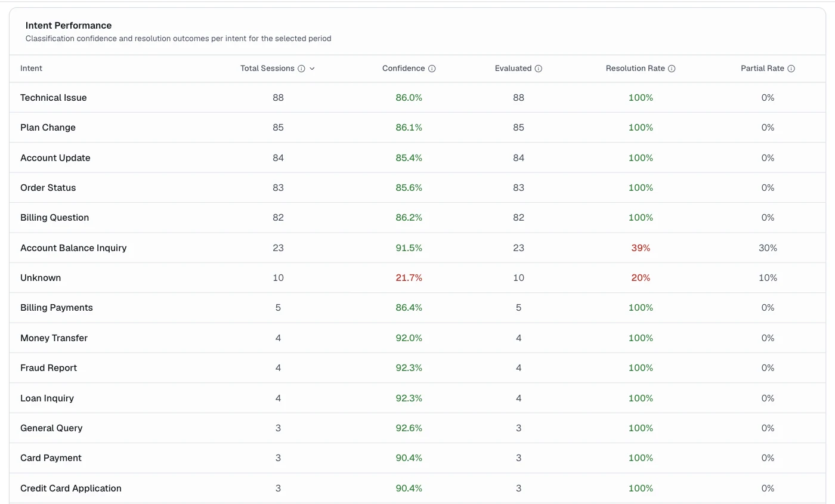835x504 pixels.
Task: Click the Confidence info icon
Action: pyautogui.click(x=432, y=69)
